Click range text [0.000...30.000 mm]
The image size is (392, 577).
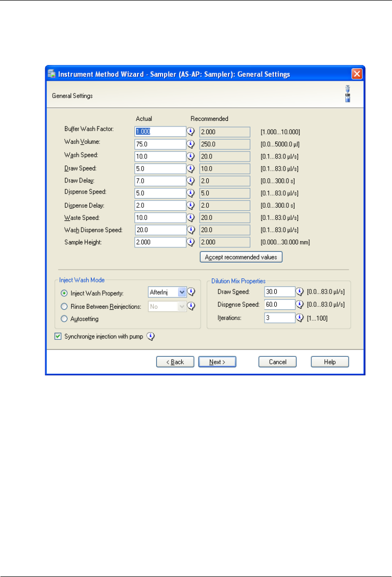click(285, 242)
